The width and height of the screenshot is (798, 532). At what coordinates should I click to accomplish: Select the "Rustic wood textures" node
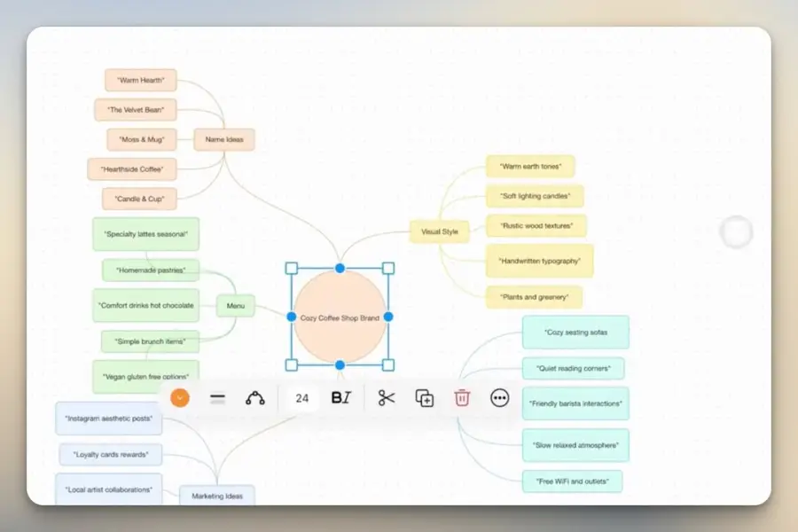click(x=536, y=225)
